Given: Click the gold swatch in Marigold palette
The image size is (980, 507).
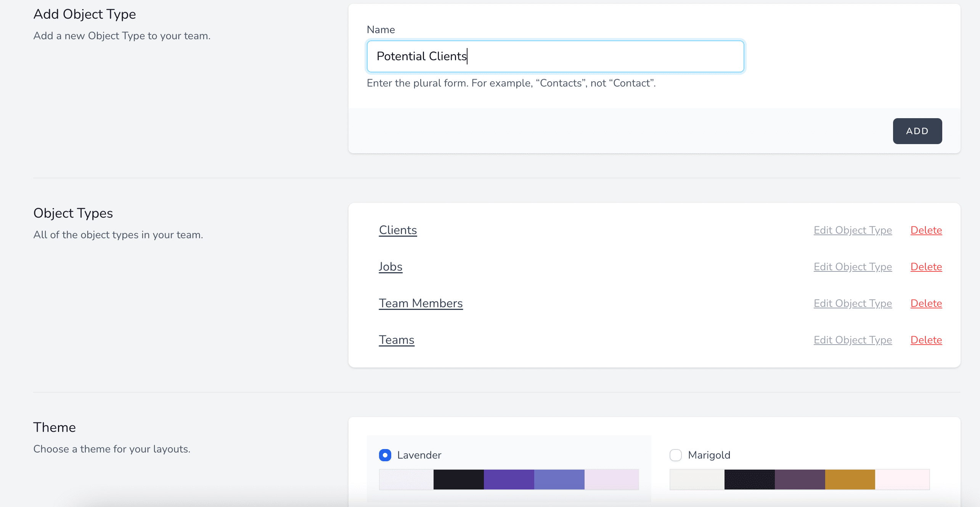Looking at the screenshot, I should coord(850,480).
